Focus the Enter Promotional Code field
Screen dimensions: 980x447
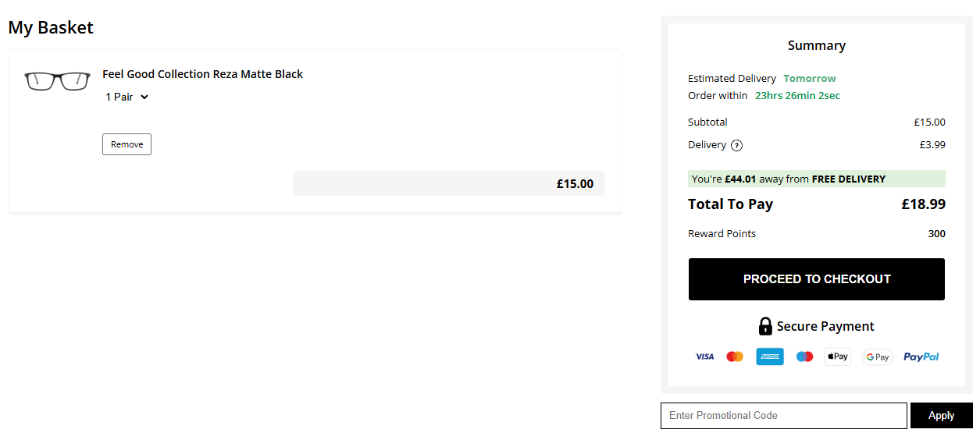click(x=783, y=416)
